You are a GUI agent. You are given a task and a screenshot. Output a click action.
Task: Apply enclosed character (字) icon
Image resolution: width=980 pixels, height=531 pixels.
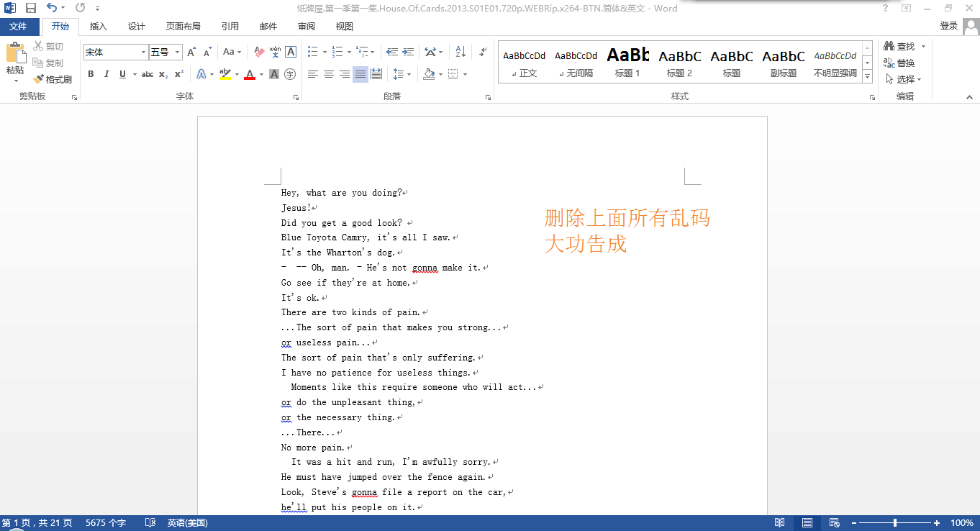(x=290, y=74)
